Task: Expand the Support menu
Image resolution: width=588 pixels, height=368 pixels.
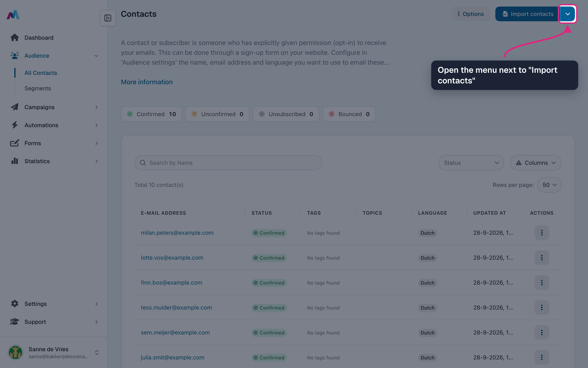Action: tap(54, 322)
